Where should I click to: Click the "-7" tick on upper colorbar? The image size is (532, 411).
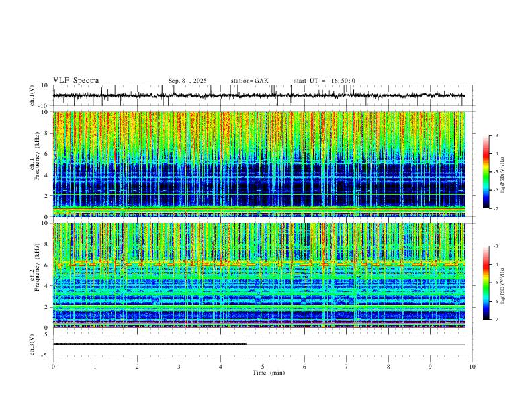[x=496, y=209]
